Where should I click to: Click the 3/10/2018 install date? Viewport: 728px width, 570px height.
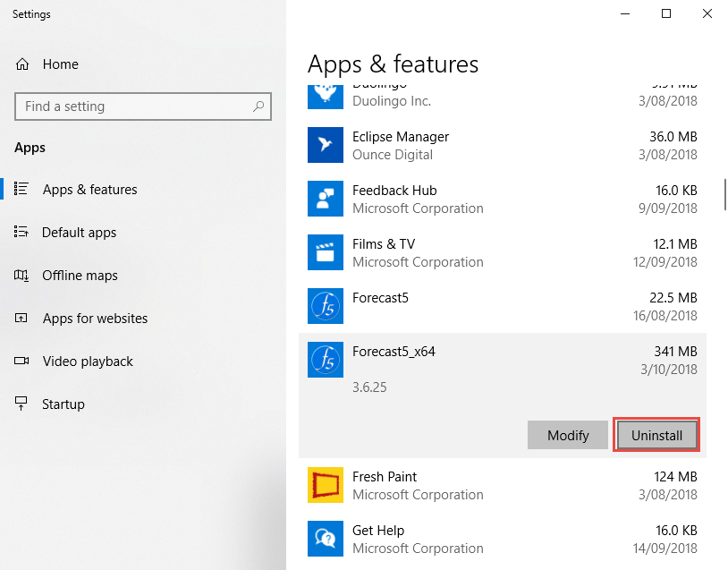pyautogui.click(x=669, y=370)
